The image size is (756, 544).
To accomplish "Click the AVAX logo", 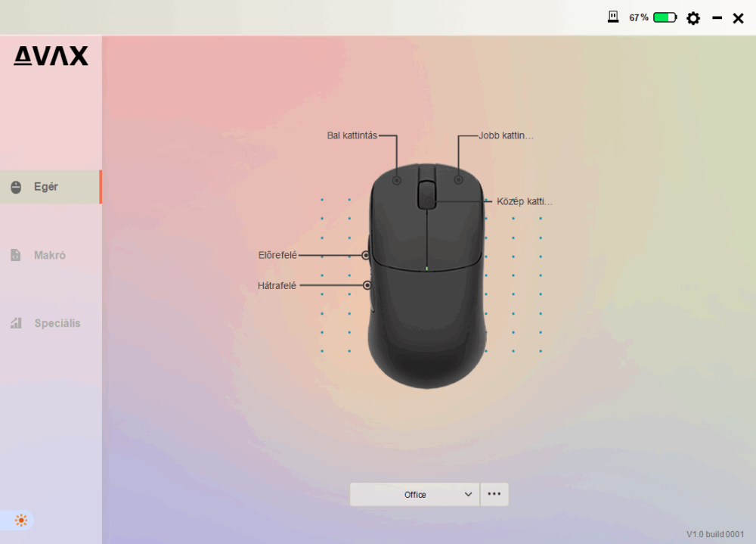I will (51, 56).
